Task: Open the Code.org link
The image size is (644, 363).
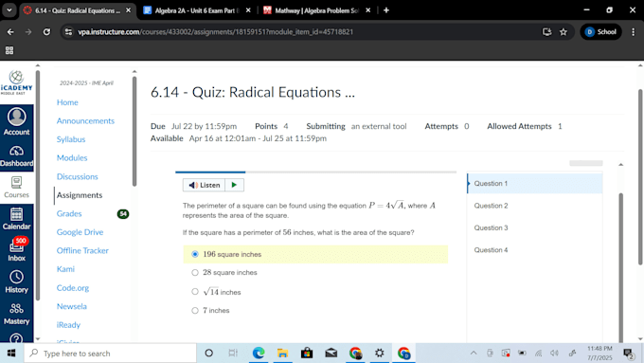Action: click(73, 288)
